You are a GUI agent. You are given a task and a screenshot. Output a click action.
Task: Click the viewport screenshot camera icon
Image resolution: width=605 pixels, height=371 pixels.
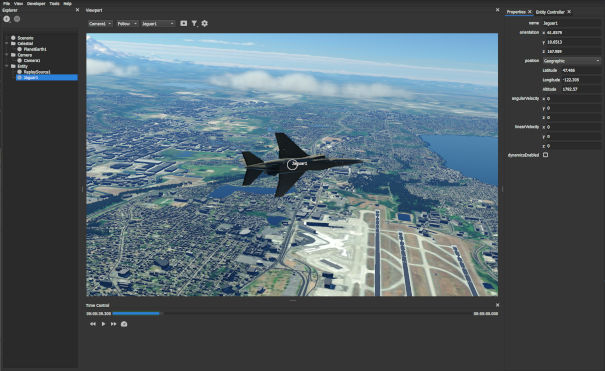point(184,24)
